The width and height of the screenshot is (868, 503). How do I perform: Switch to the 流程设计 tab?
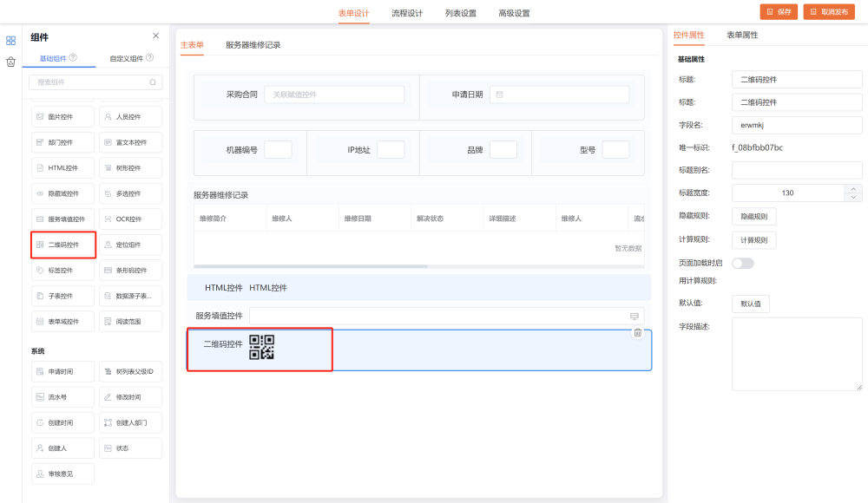point(407,13)
